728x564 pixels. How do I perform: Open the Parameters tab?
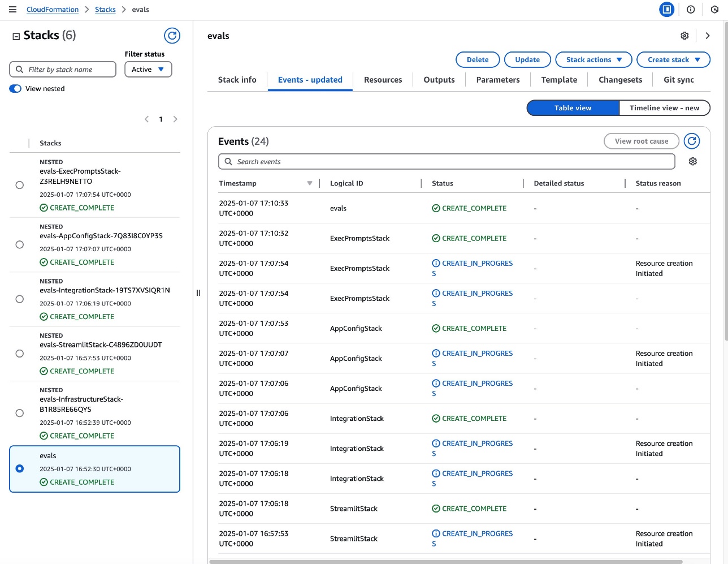(498, 80)
